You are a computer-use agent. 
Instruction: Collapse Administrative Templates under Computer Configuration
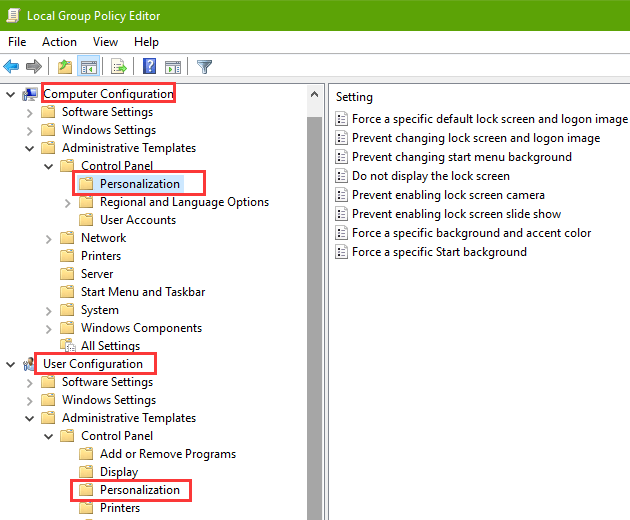tap(29, 149)
